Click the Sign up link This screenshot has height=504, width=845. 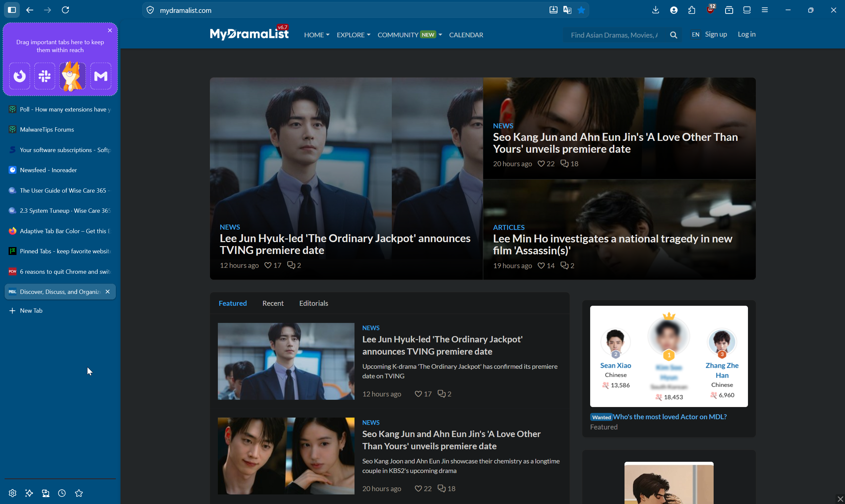coord(716,34)
